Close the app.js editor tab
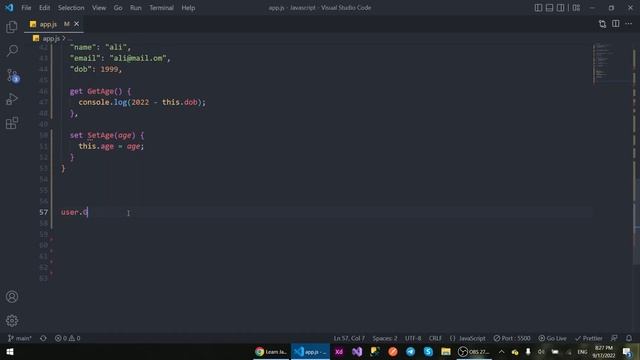The width and height of the screenshot is (640, 360). [x=76, y=24]
